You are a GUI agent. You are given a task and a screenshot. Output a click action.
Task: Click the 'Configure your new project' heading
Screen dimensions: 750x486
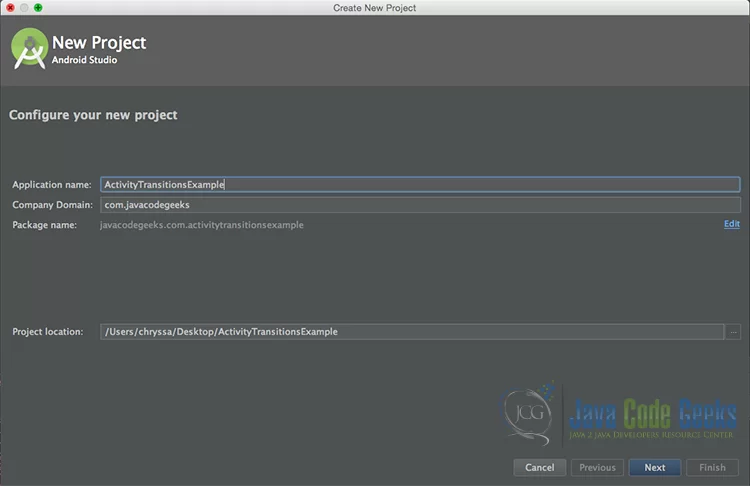coord(93,115)
